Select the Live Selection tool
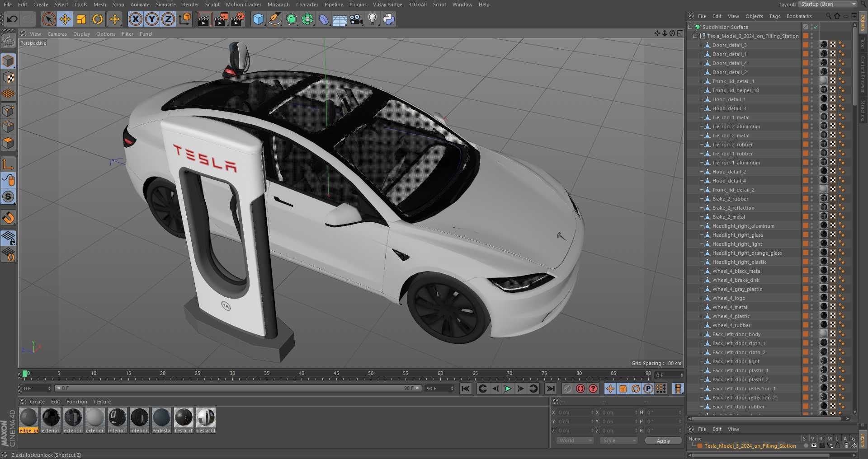The image size is (868, 459). point(48,19)
